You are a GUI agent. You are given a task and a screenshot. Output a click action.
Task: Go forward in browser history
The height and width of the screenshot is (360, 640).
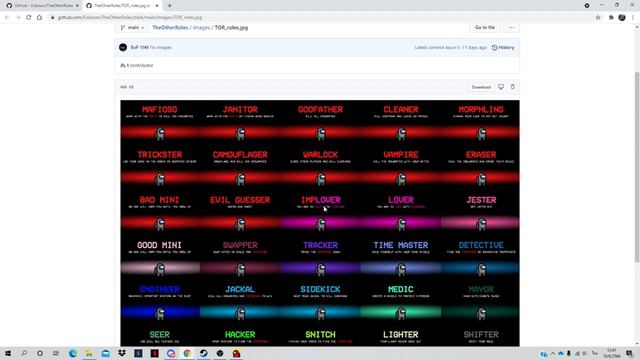18,18
